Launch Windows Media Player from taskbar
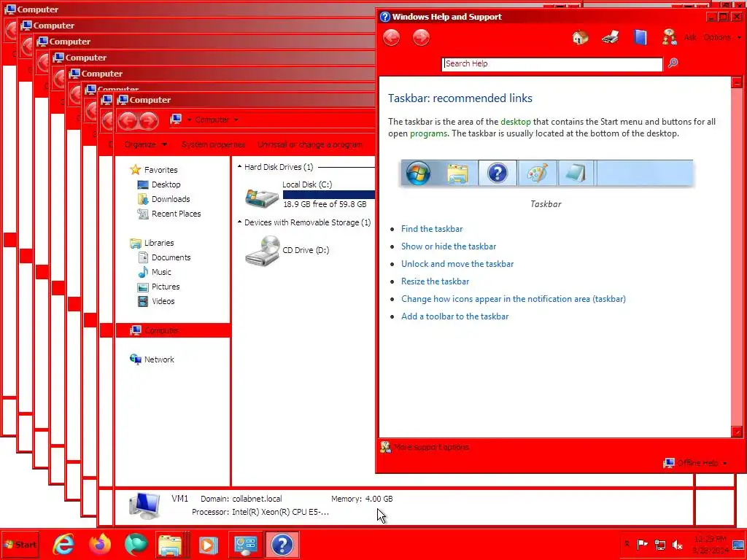747x560 pixels. (x=208, y=545)
